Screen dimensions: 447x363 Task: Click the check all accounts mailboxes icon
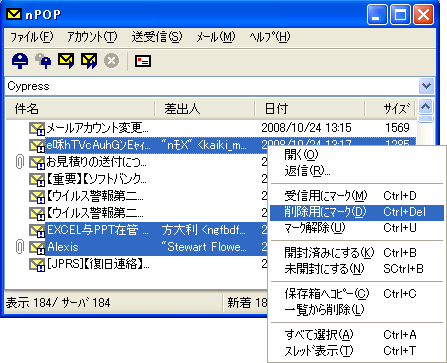point(43,61)
